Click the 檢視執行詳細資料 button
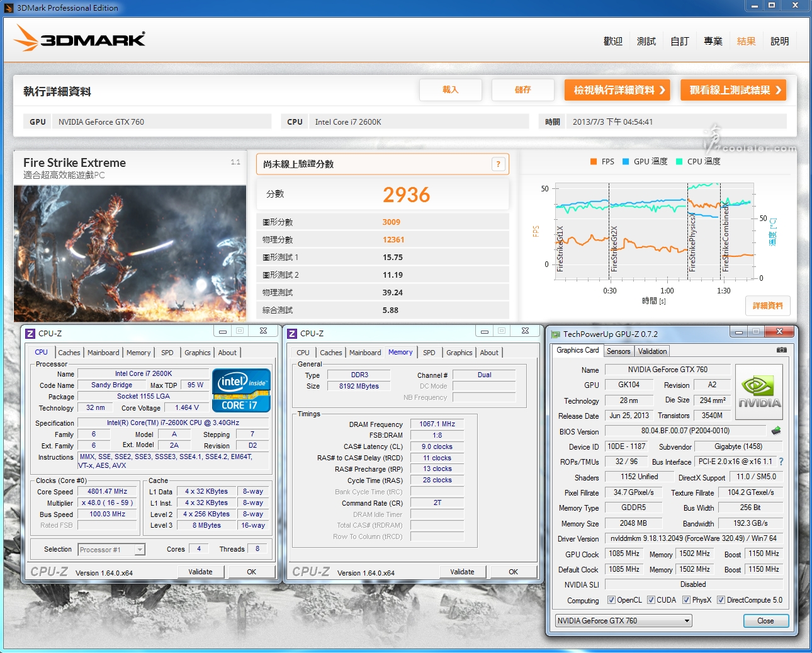Viewport: 812px width, 653px height. pyautogui.click(x=617, y=90)
